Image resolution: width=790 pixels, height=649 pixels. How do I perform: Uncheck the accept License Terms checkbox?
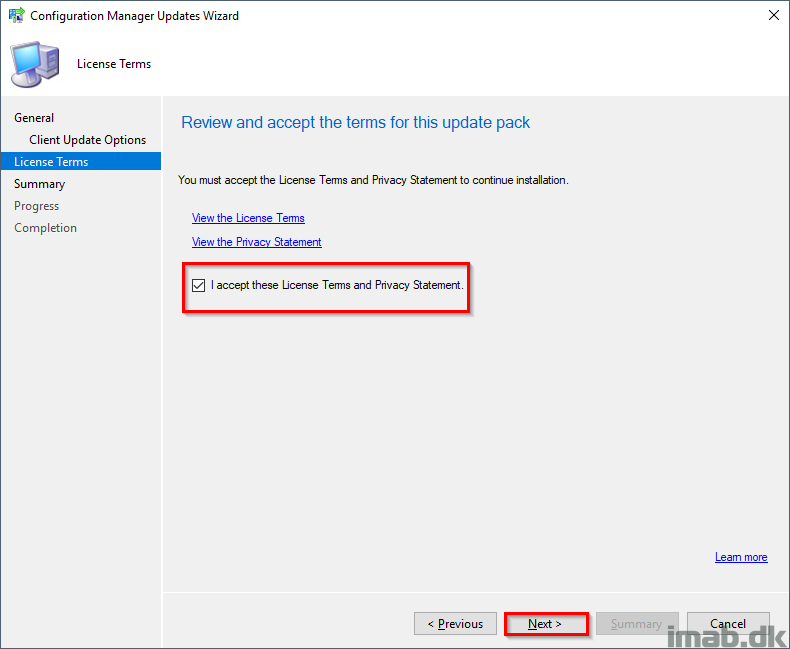(x=199, y=286)
